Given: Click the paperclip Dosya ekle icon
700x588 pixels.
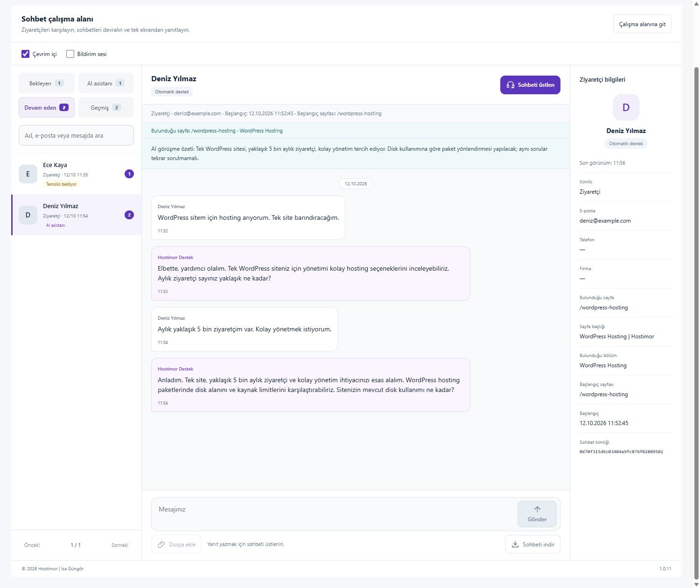Looking at the screenshot, I should pyautogui.click(x=161, y=544).
